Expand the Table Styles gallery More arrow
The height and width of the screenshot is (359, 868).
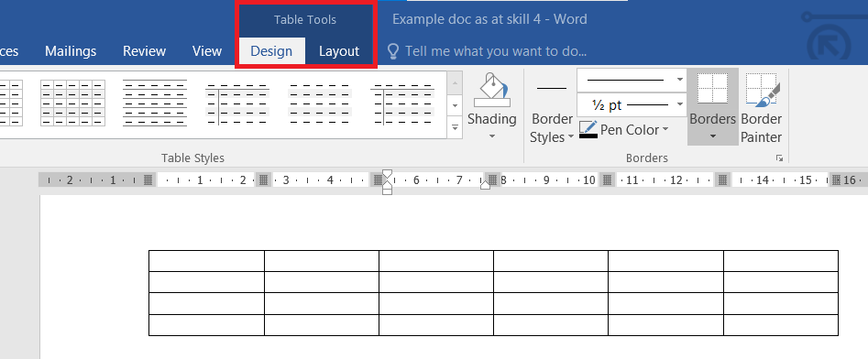[x=455, y=127]
